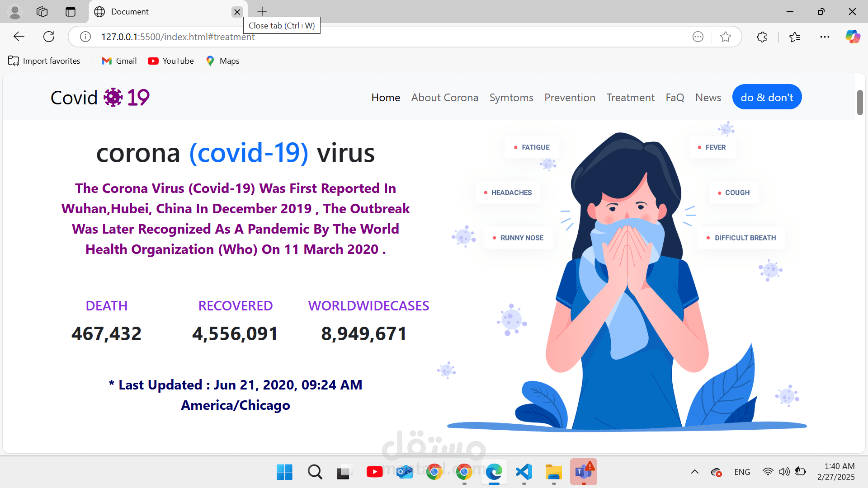Open the Prevention nav link
The height and width of the screenshot is (488, 868).
(x=570, y=98)
